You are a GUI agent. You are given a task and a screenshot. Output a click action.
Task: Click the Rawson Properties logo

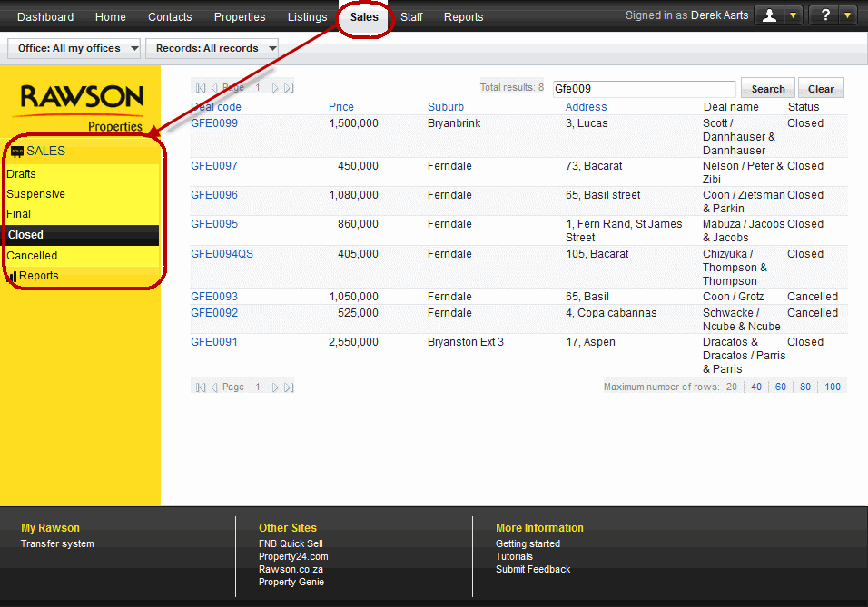coord(82,106)
